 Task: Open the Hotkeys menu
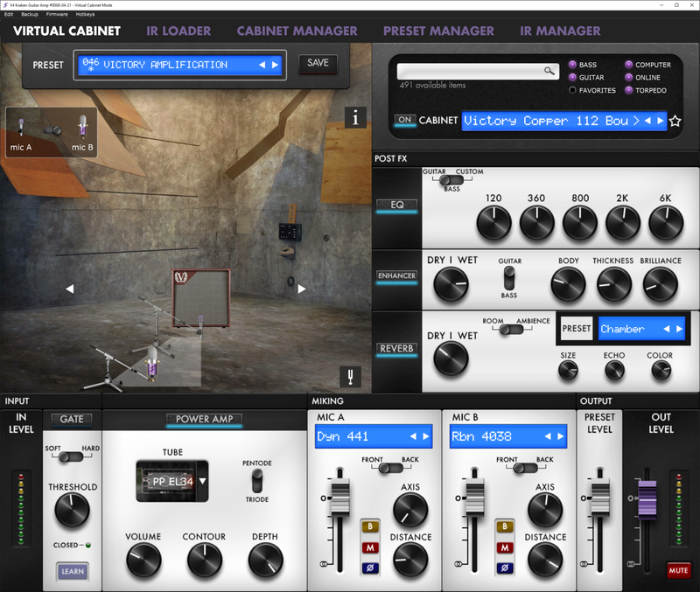pyautogui.click(x=85, y=14)
